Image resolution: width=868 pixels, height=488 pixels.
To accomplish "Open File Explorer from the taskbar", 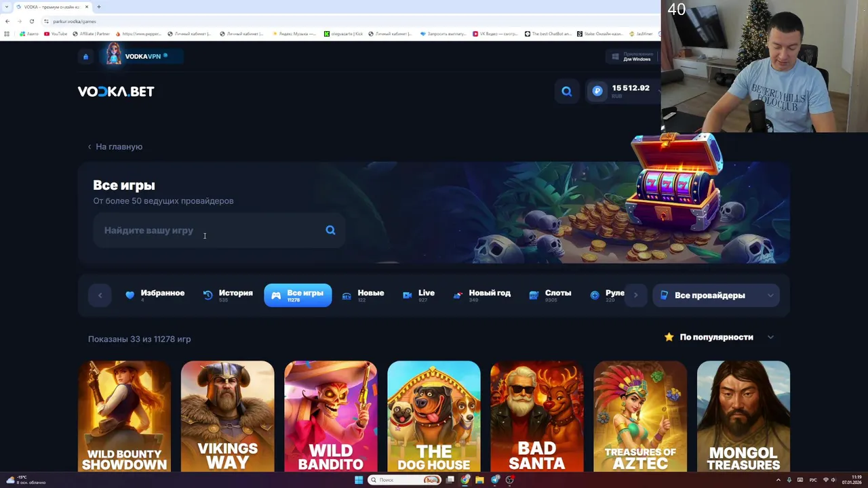I will (479, 480).
